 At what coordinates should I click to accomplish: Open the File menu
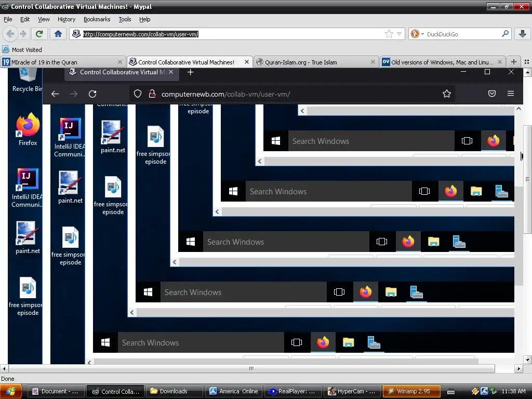[x=8, y=19]
